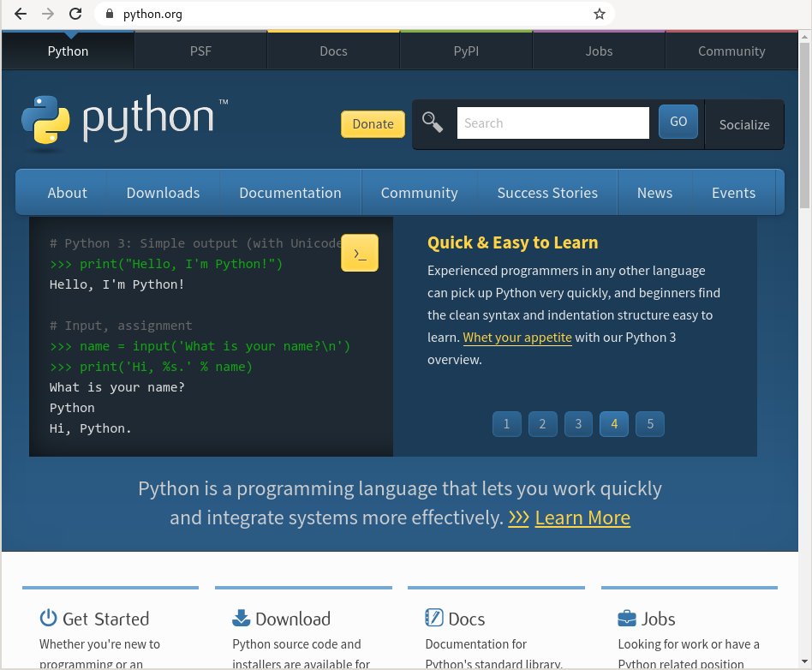Click the python.org address bar
The width and height of the screenshot is (812, 670).
[x=355, y=14]
